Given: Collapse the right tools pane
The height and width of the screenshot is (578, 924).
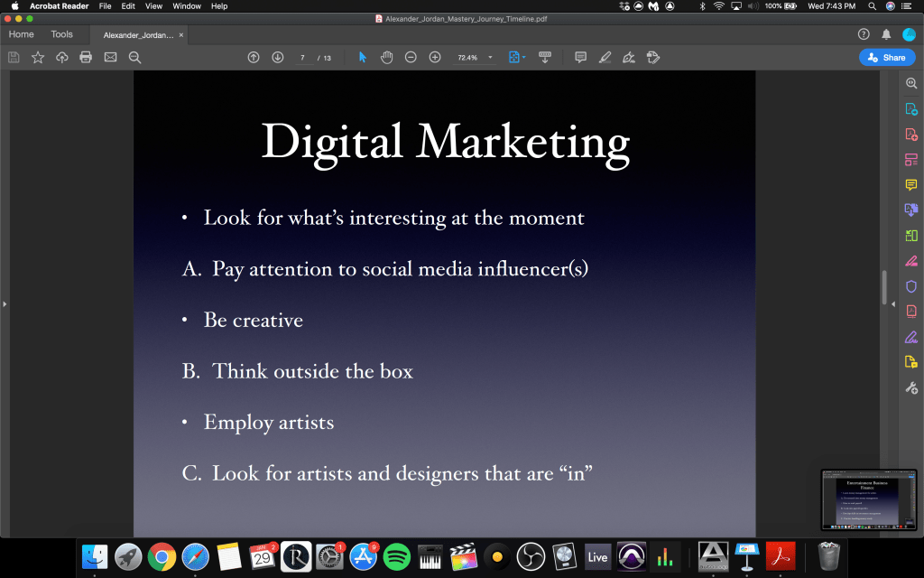Looking at the screenshot, I should (x=893, y=304).
